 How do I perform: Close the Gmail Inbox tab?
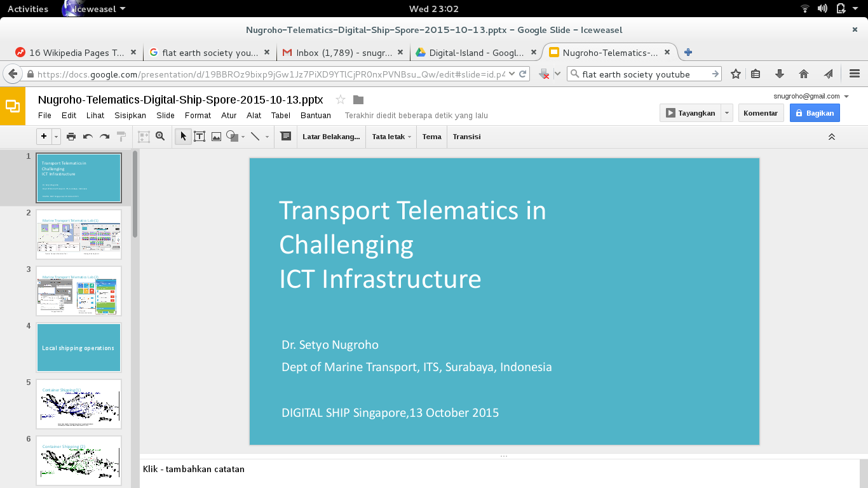[400, 52]
